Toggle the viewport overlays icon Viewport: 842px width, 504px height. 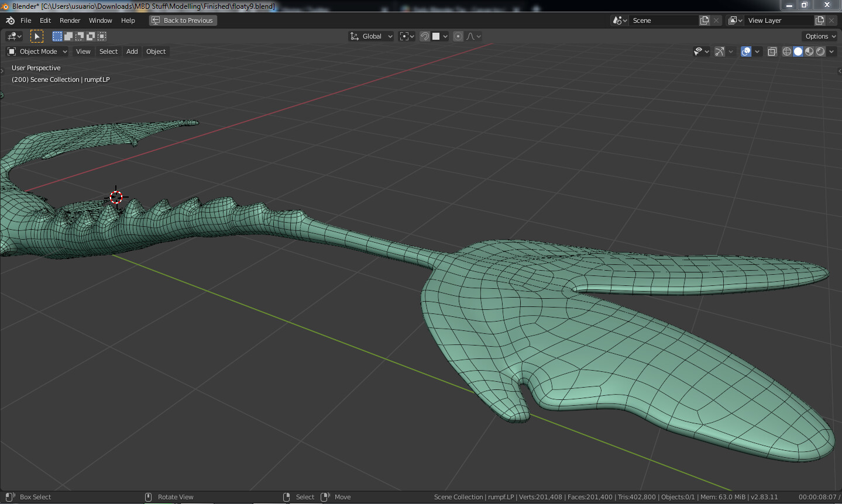pyautogui.click(x=746, y=51)
